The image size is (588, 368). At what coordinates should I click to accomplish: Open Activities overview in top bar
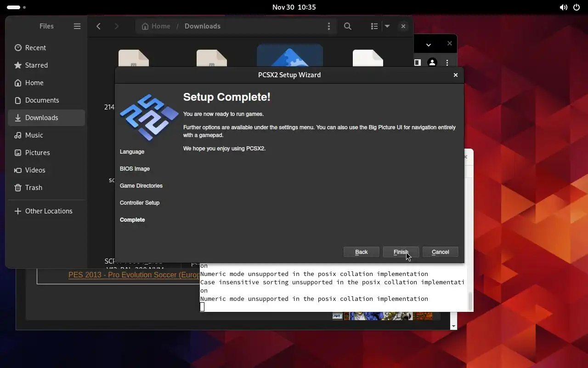pos(17,7)
